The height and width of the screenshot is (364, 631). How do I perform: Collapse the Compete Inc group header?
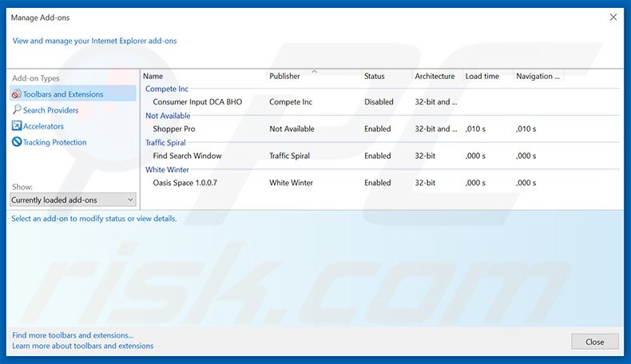tap(167, 89)
